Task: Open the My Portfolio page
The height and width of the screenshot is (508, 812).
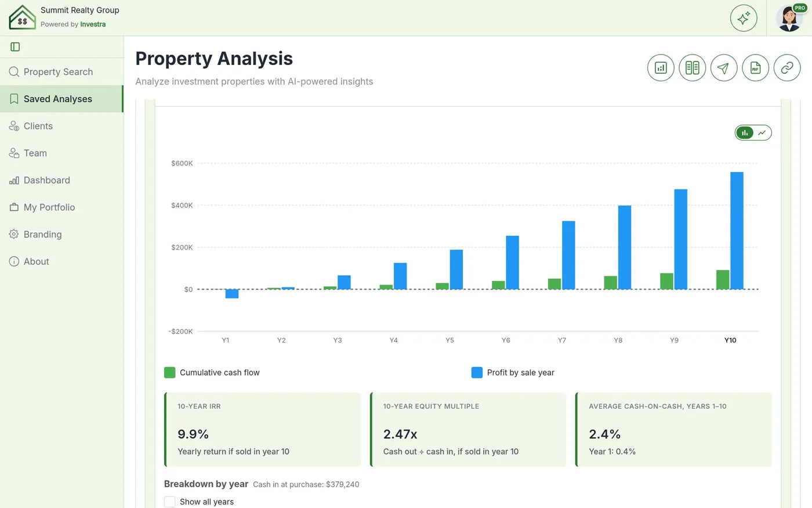Action: click(x=61, y=207)
